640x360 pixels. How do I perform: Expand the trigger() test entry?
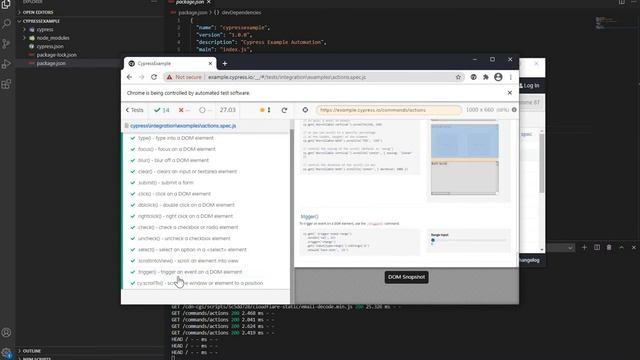(190, 272)
